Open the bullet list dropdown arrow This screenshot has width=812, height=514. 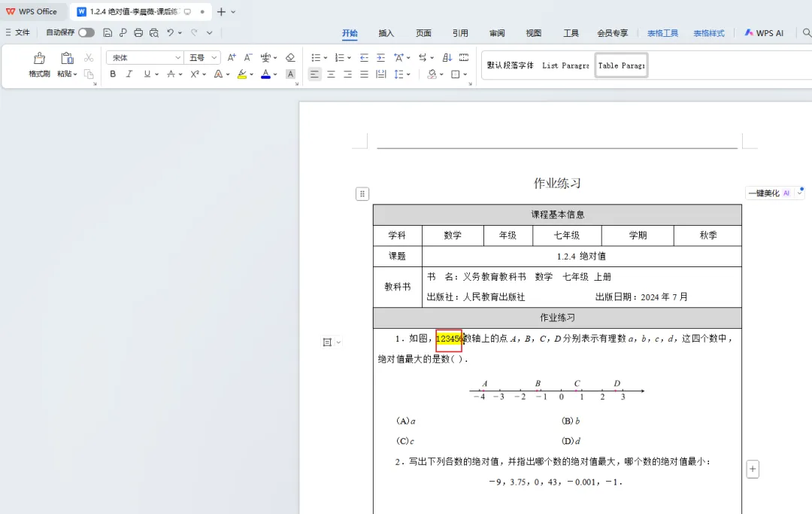click(x=326, y=58)
